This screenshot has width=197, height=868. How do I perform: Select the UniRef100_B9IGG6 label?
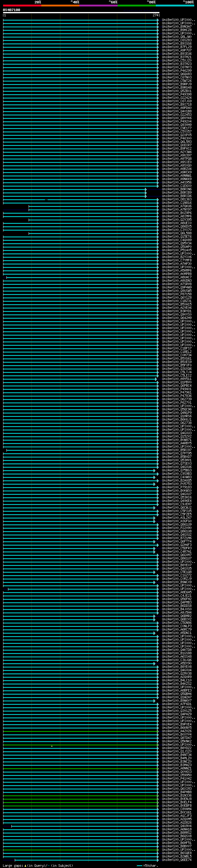(x=177, y=43)
